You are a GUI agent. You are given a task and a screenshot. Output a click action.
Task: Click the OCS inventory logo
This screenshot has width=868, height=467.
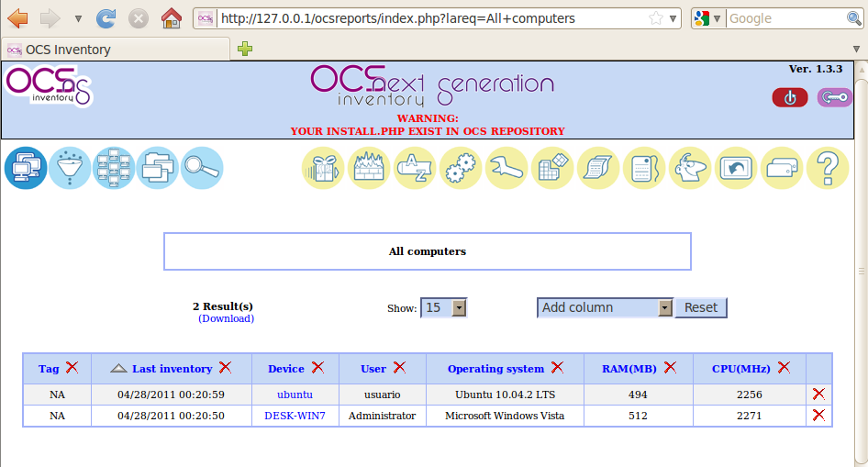pyautogui.click(x=50, y=85)
